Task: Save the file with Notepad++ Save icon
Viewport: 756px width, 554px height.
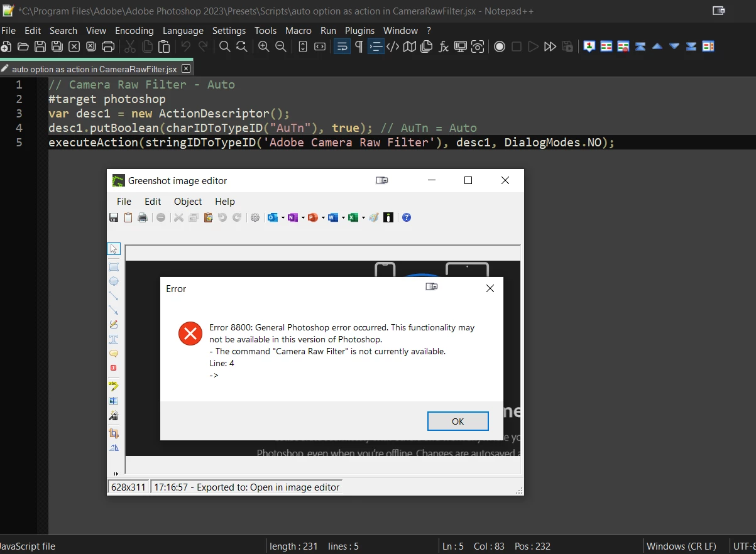Action: (x=40, y=46)
